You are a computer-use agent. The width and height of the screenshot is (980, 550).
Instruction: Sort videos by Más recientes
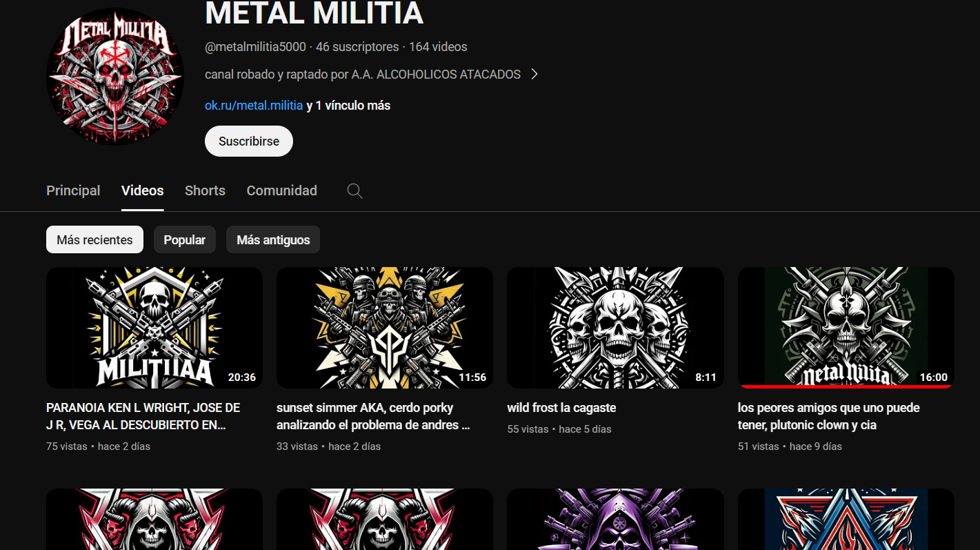coord(94,239)
